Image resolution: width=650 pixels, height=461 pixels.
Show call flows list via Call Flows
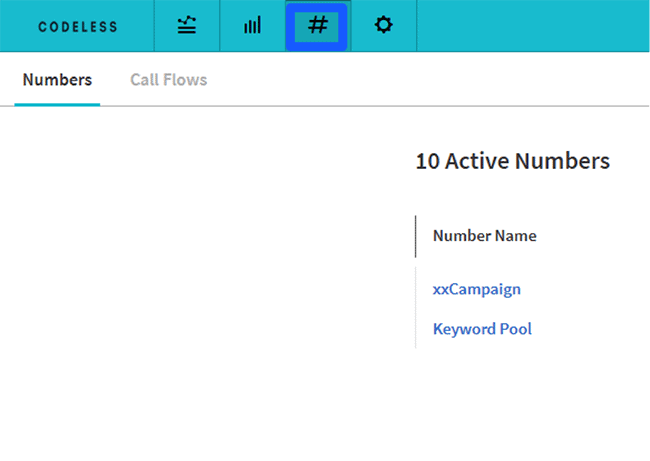(x=169, y=80)
